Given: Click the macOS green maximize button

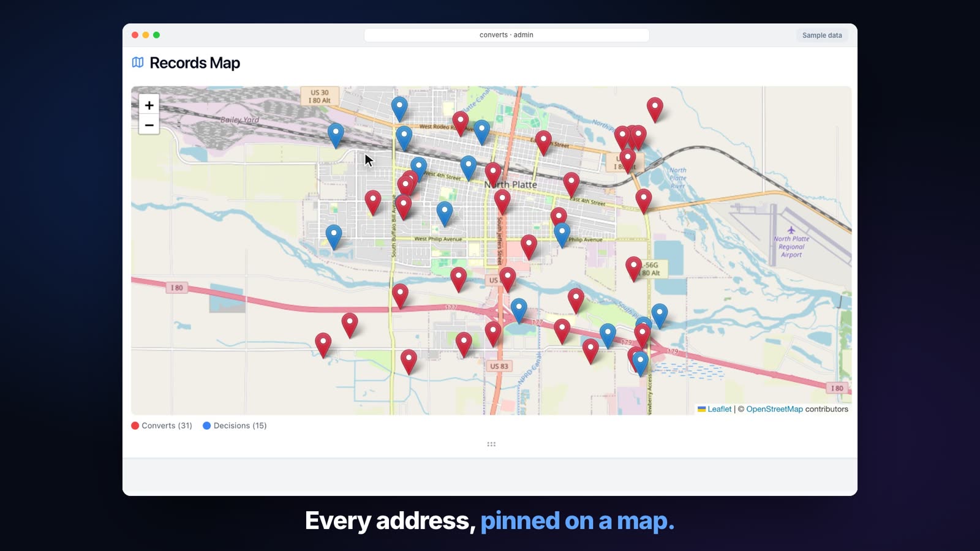Looking at the screenshot, I should click(157, 35).
